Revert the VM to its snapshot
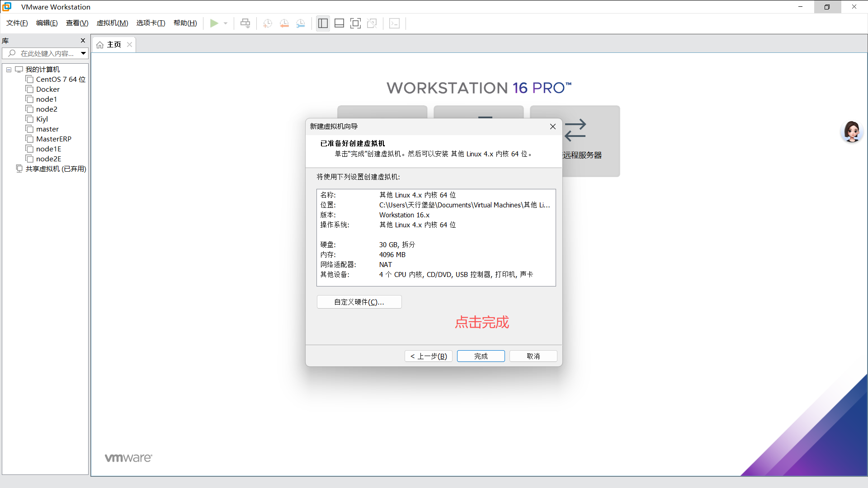The image size is (868, 488). pos(284,23)
